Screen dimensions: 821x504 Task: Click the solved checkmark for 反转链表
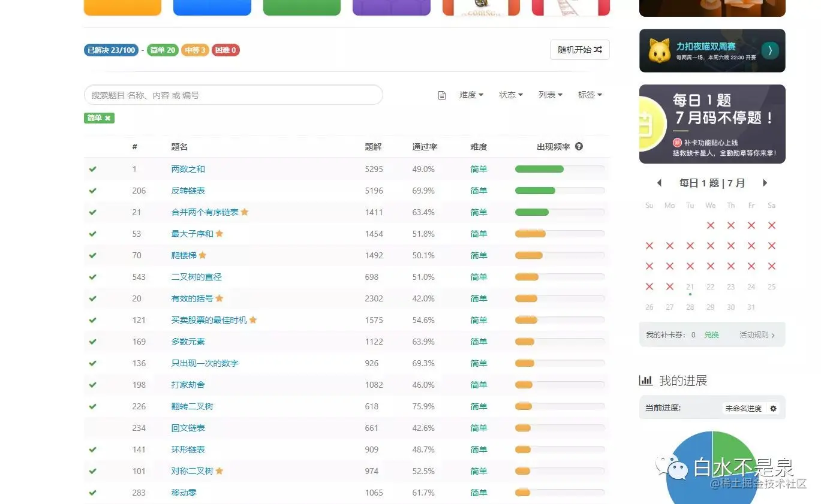coord(92,191)
